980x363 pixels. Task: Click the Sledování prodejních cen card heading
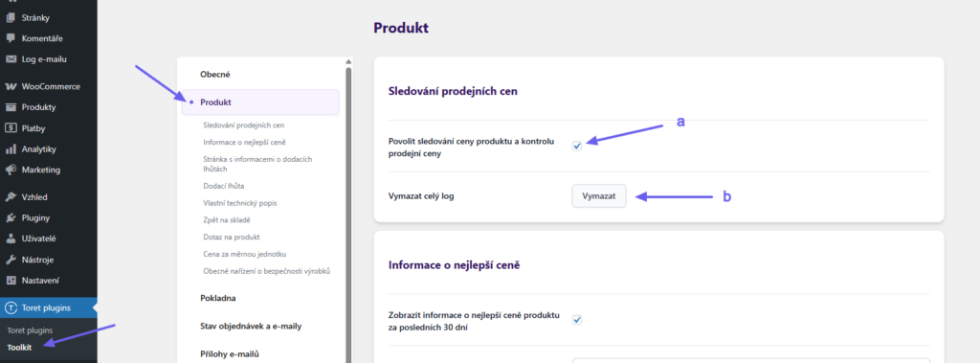pos(453,91)
